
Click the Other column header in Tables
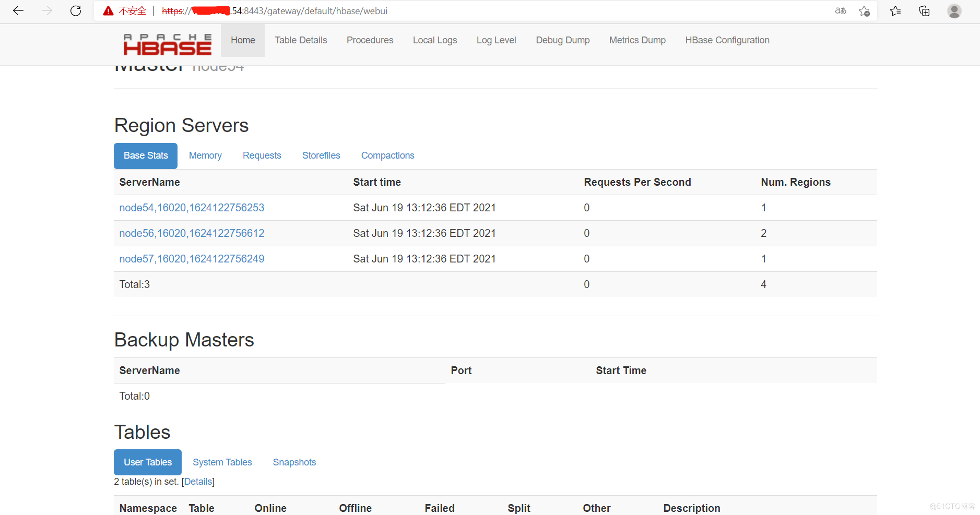(x=597, y=508)
